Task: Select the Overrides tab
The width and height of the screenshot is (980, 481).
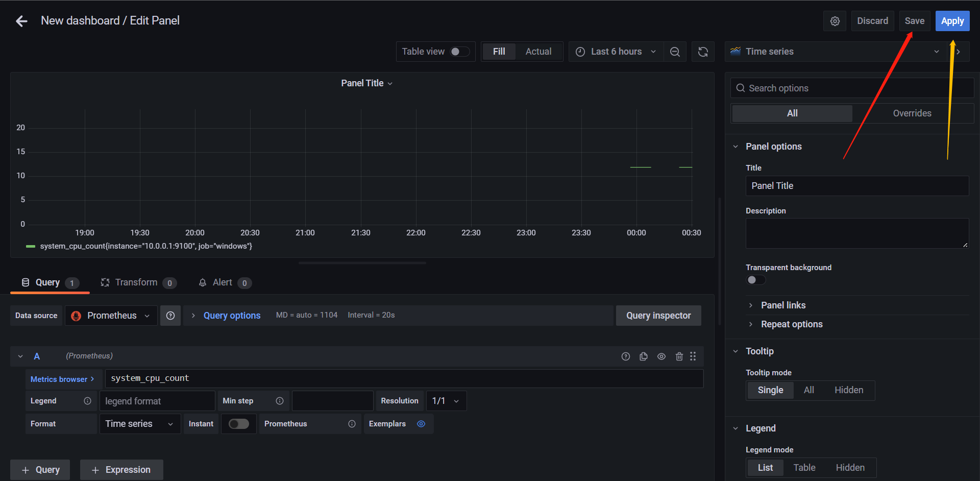Action: coord(912,113)
